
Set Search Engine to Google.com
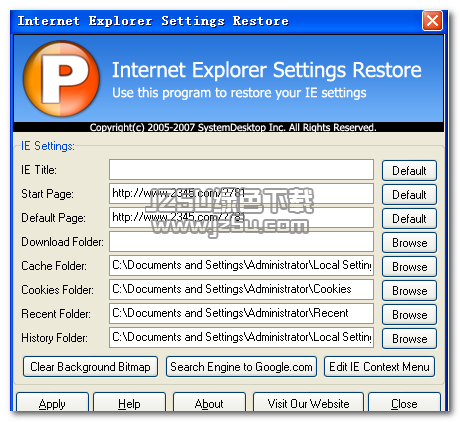241,367
